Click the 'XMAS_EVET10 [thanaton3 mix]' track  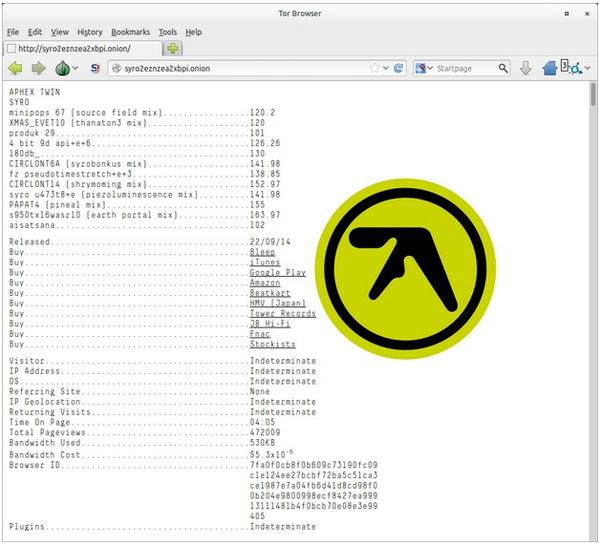coord(78,123)
